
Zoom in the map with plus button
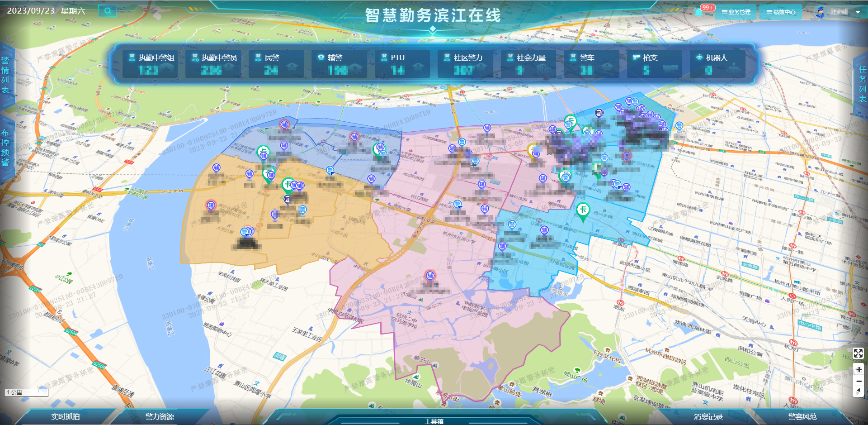point(859,369)
